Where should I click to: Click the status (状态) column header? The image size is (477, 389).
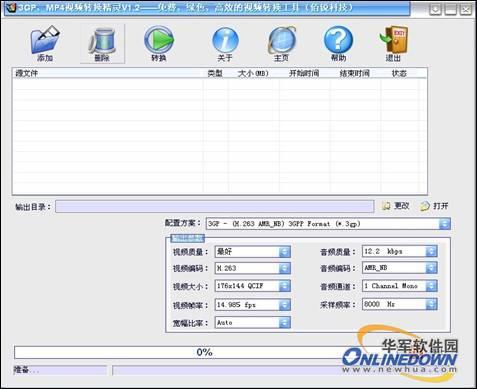[399, 73]
